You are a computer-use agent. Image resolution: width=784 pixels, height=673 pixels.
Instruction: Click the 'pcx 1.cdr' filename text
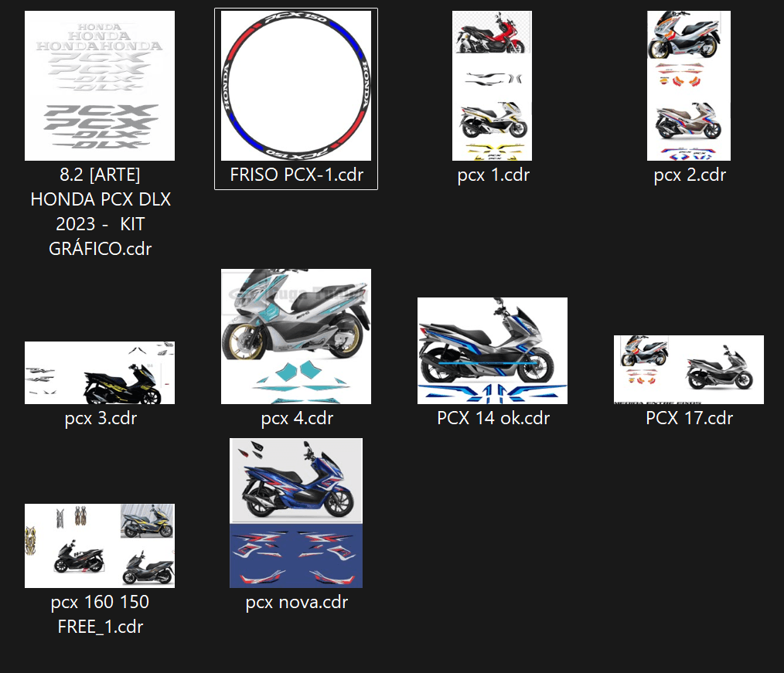pyautogui.click(x=493, y=175)
